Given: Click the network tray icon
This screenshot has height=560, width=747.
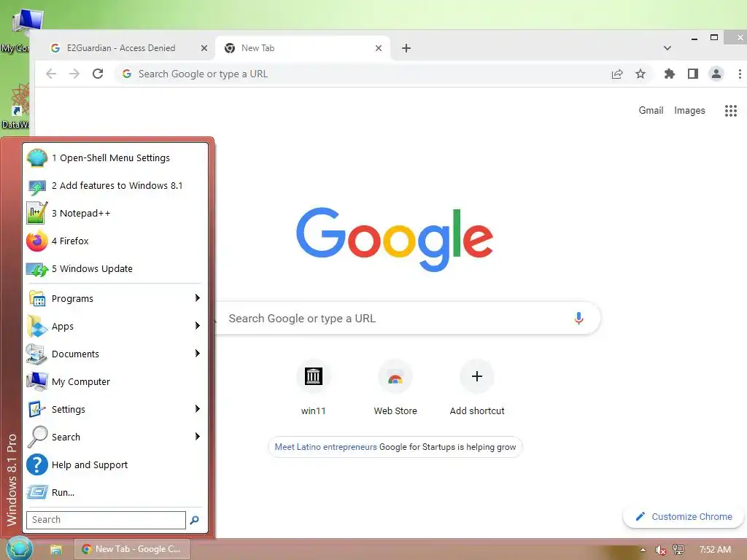Looking at the screenshot, I should click(x=678, y=550).
